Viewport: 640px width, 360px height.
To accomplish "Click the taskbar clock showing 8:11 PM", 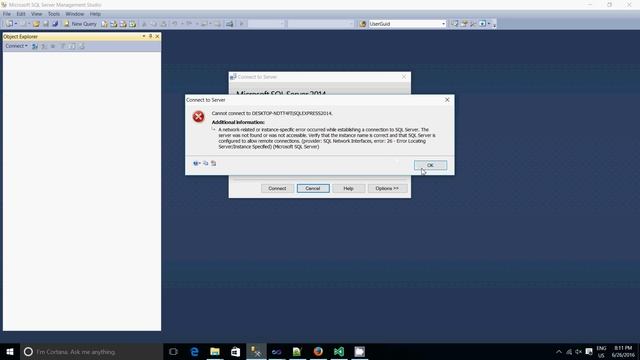I will (623, 351).
